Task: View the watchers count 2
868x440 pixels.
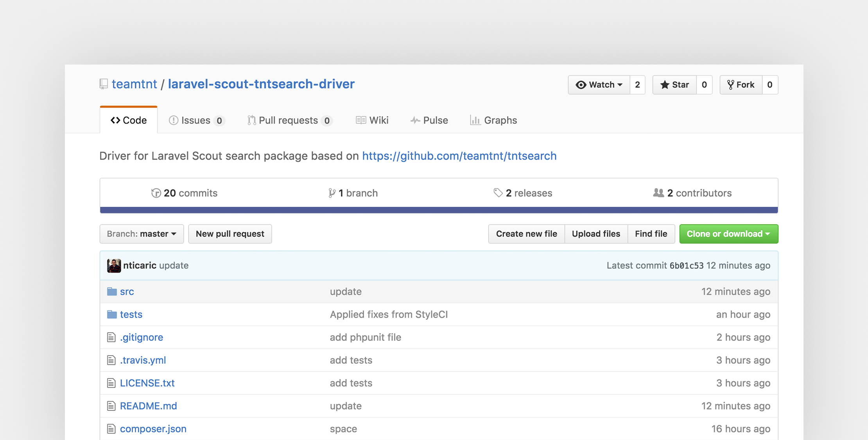Action: click(637, 85)
